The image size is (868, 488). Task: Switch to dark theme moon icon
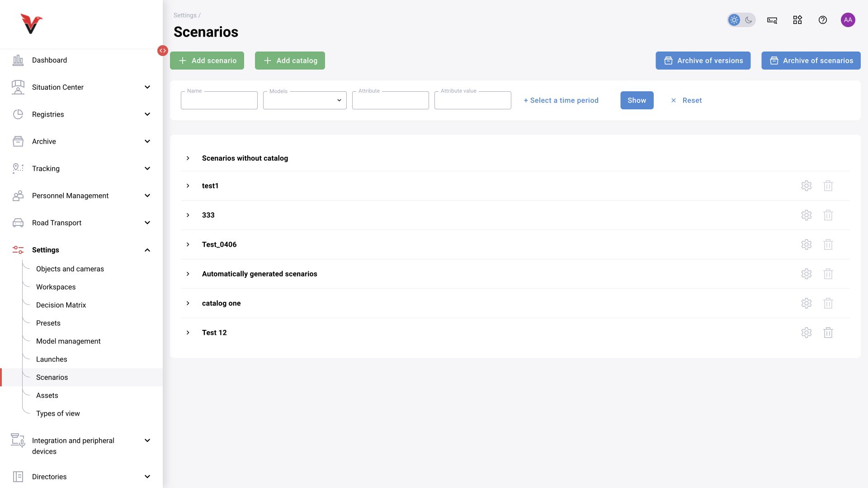tap(749, 20)
